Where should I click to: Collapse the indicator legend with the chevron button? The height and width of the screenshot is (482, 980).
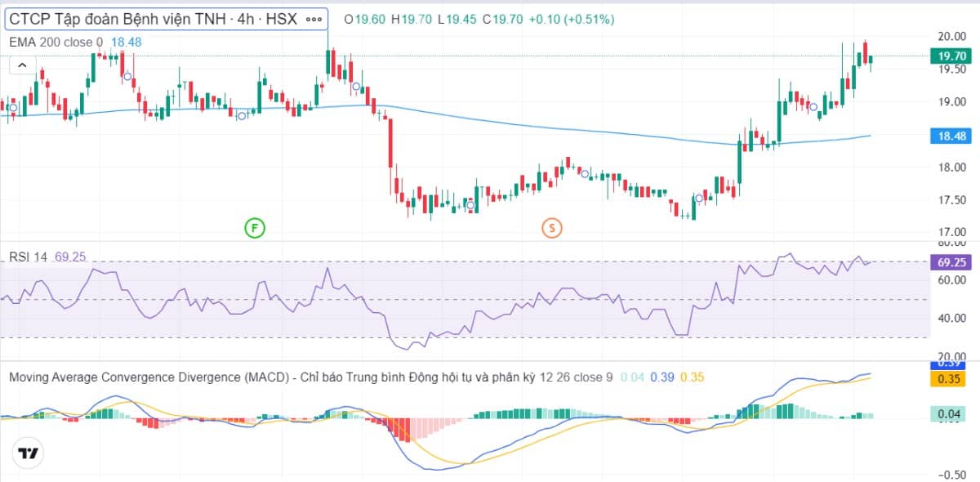(22, 65)
